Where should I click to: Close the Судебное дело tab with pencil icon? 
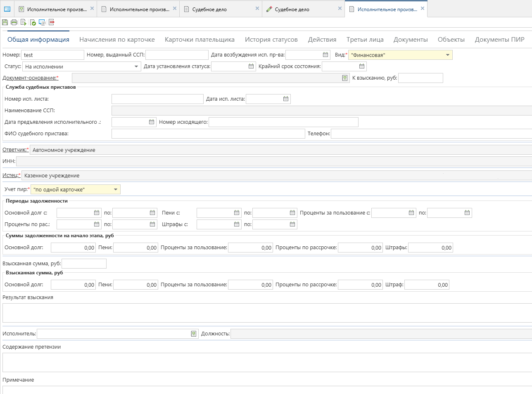click(340, 8)
